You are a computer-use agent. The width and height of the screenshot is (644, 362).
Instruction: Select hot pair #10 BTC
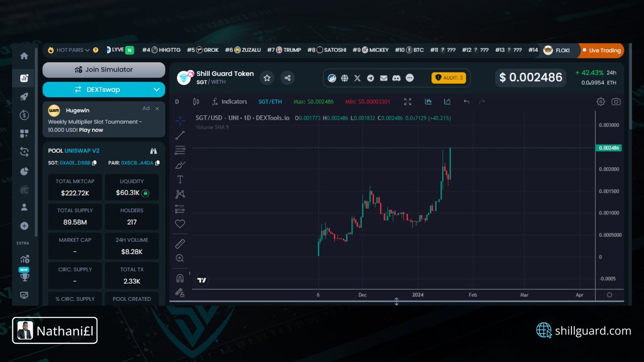point(409,50)
